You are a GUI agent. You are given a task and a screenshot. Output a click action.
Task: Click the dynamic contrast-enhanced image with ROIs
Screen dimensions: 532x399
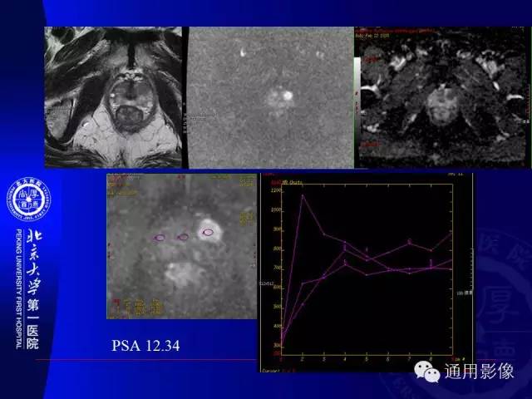click(182, 246)
